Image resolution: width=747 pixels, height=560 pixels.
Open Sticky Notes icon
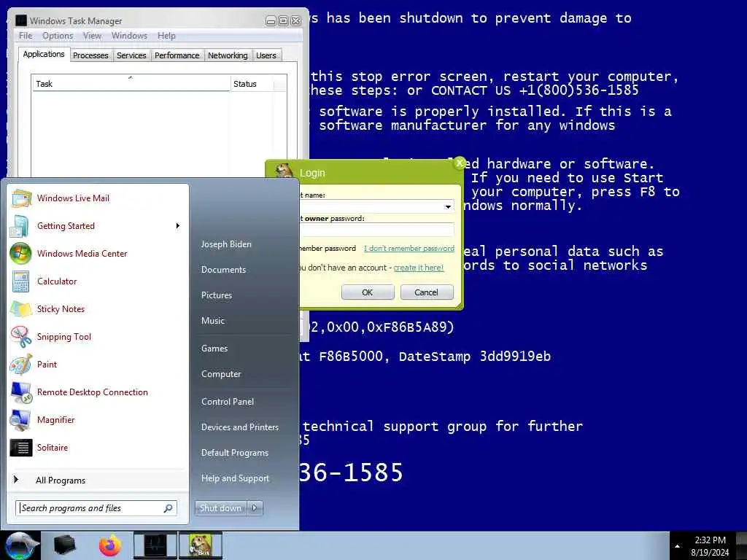pos(20,309)
